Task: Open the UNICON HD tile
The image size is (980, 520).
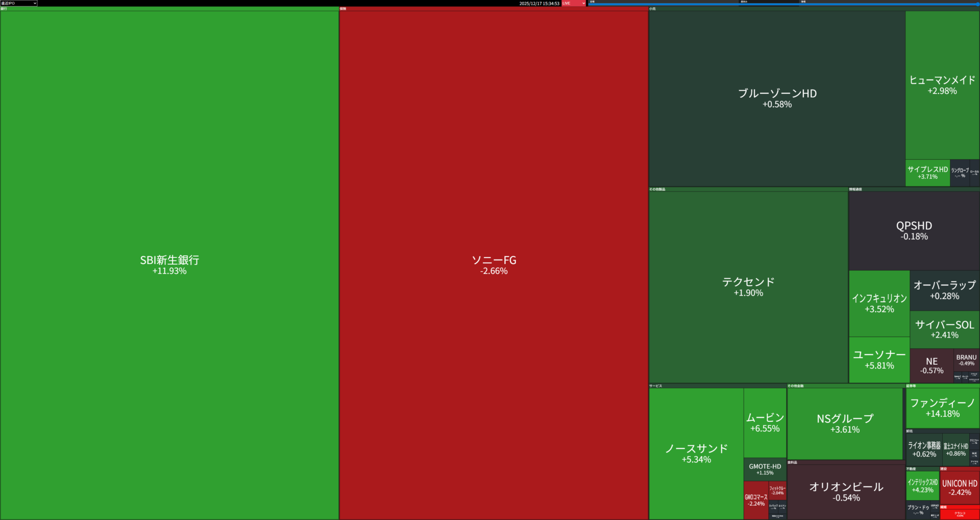Action: click(960, 487)
